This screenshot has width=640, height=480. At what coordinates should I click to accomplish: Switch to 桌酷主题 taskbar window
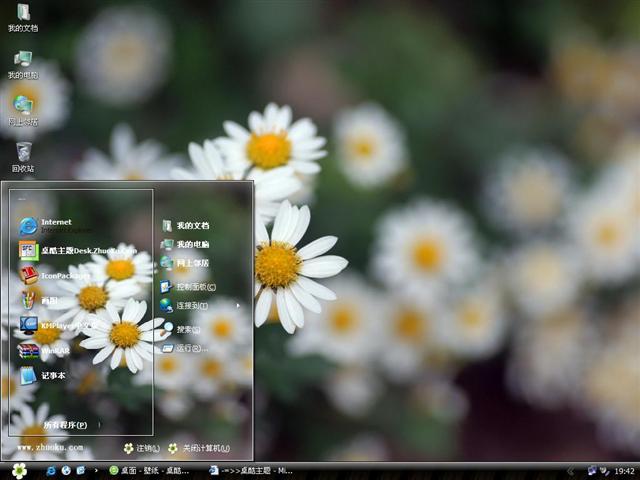click(x=251, y=471)
